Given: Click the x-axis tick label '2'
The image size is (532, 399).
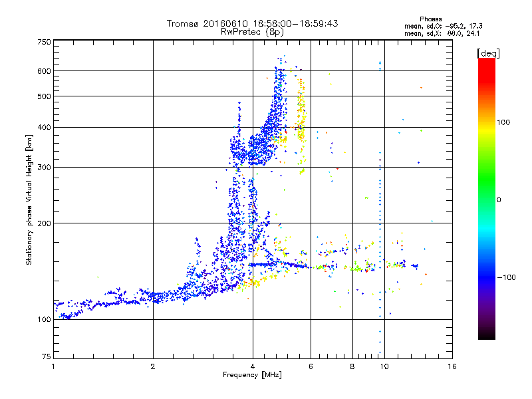Looking at the screenshot, I should tap(153, 366).
